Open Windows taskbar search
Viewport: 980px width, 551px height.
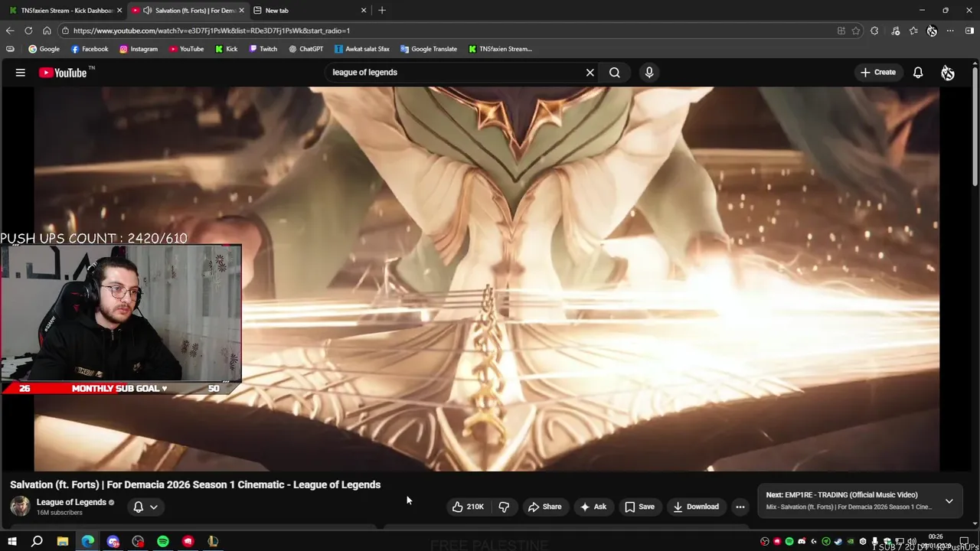(37, 542)
